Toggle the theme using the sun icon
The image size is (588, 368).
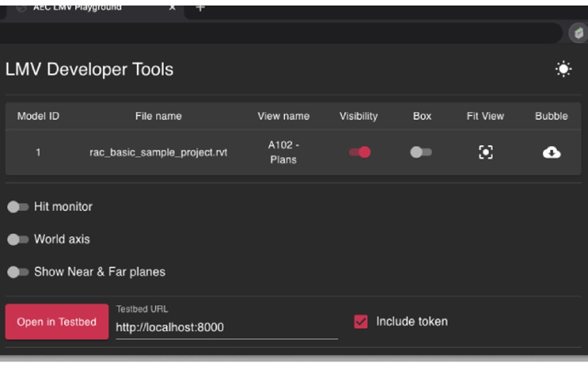tap(562, 69)
